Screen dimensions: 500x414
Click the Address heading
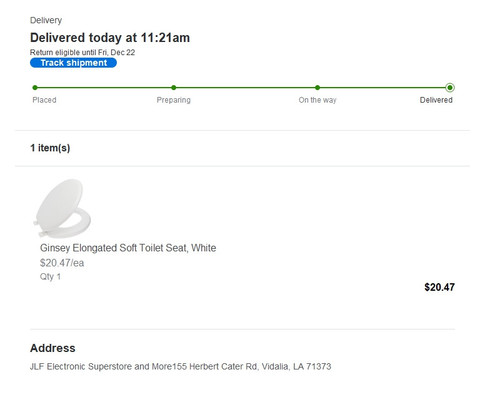point(53,348)
